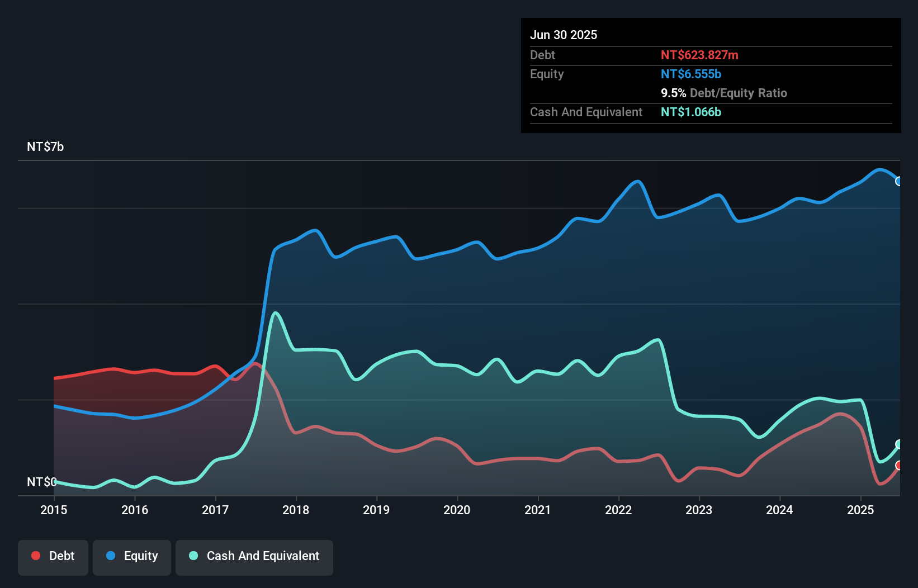
Task: Click the Equity endpoint marker on chart
Action: point(899,181)
